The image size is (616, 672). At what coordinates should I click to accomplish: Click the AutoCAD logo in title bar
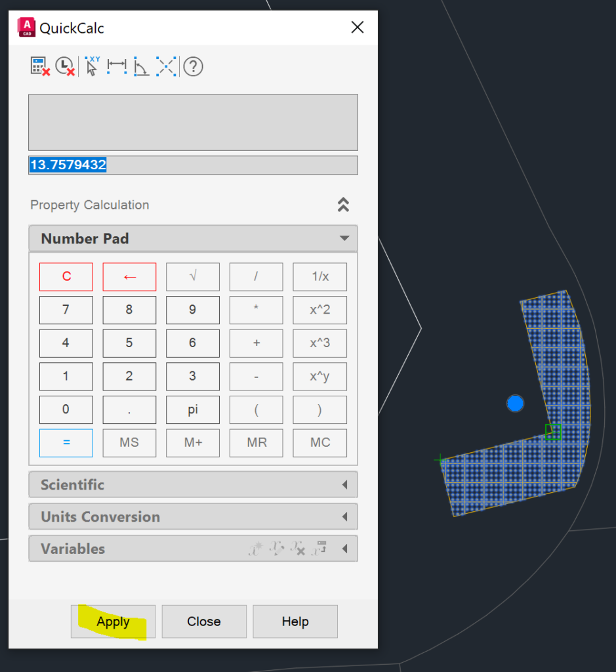coord(26,28)
